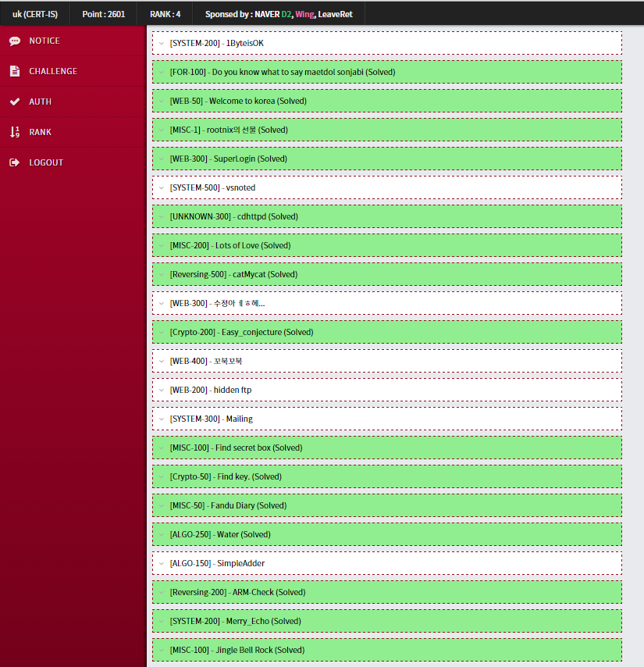Viewport: 644px width, 667px height.
Task: Click the NAVER D2 sponsor name
Action: (x=273, y=14)
